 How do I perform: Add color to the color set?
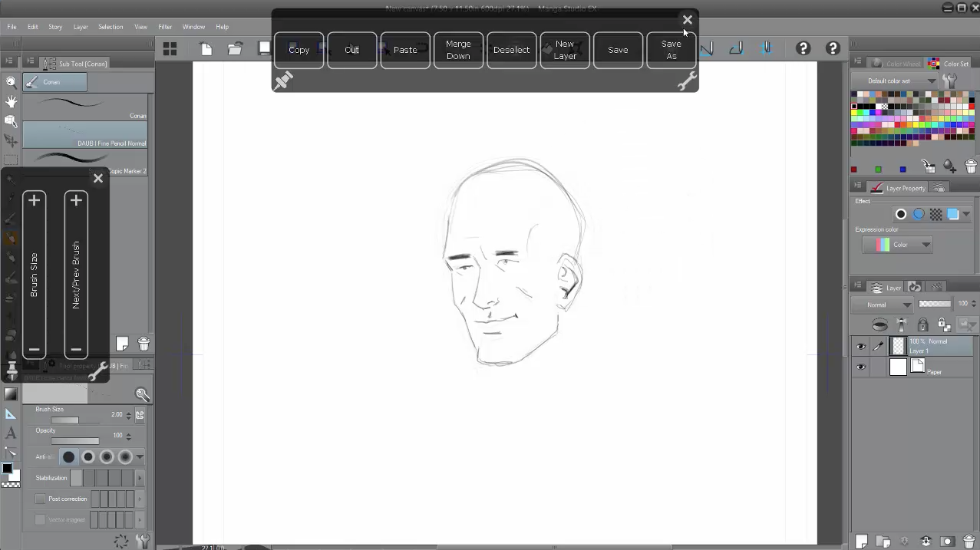tap(949, 166)
